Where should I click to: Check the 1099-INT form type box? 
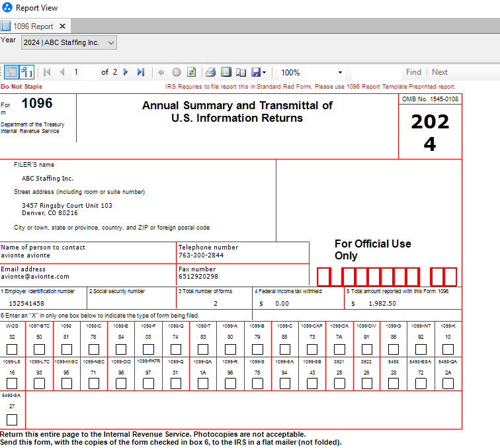click(x=421, y=349)
